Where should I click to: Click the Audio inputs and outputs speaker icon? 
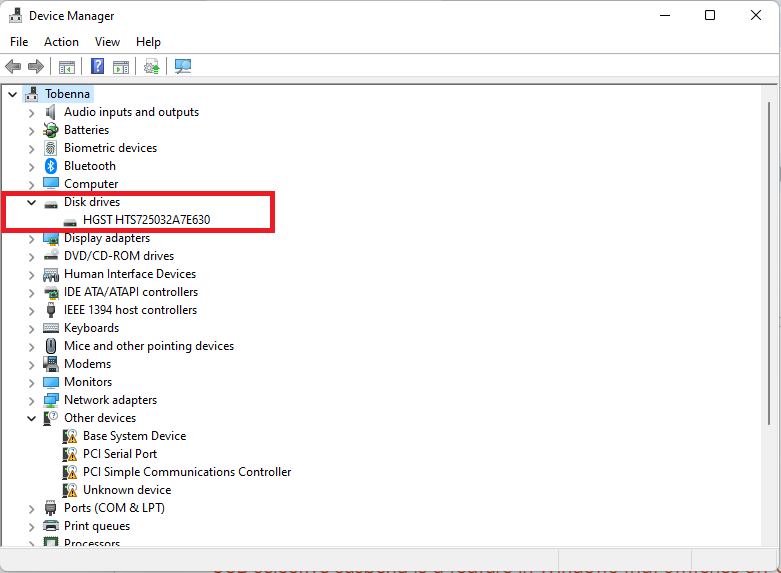[51, 112]
